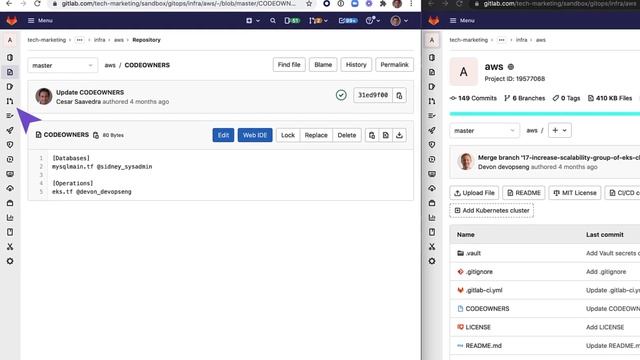
Task: Open Analytics chart icon in left sidebar
Action: click(10, 218)
